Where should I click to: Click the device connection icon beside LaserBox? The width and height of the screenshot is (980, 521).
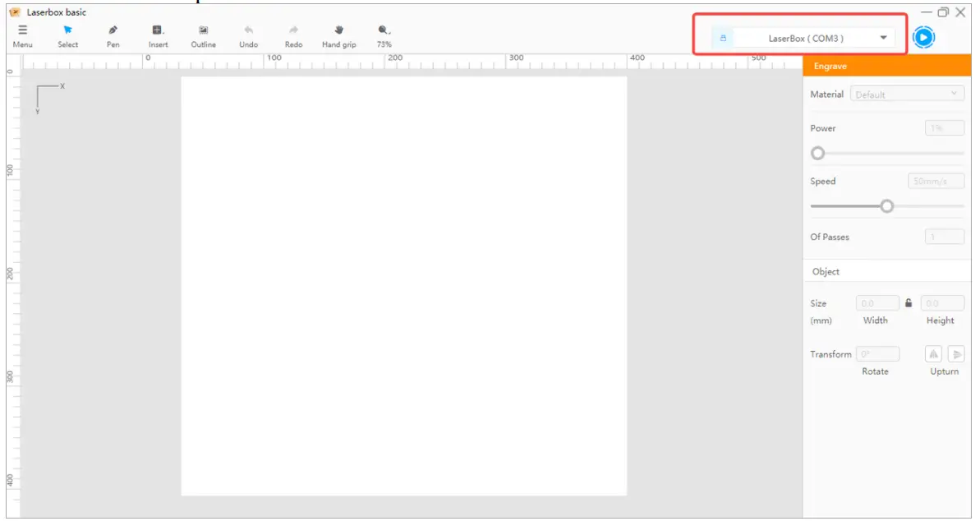tap(723, 38)
